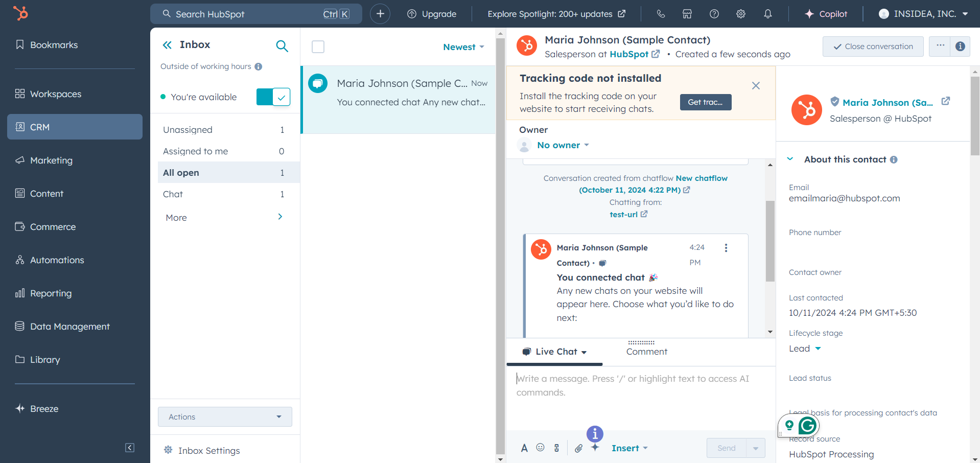Open the Send options dropdown arrow
Screen dimensions: 980x463
click(756, 448)
